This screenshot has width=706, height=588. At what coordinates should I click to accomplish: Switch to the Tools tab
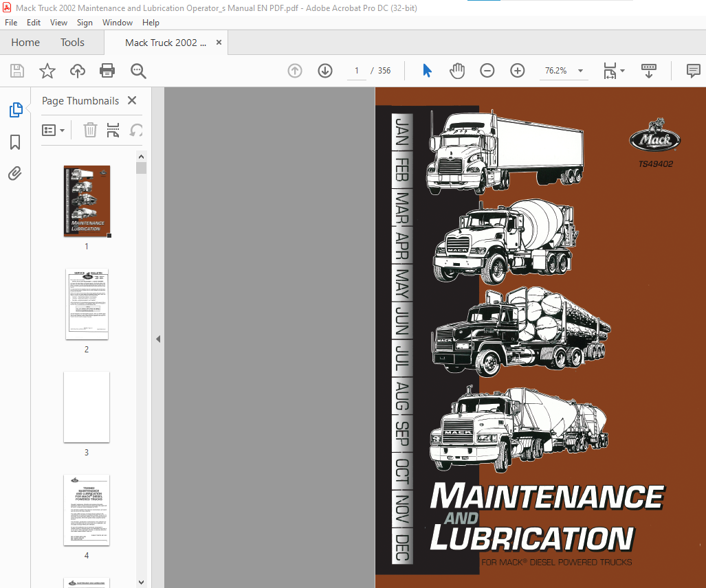pos(72,43)
